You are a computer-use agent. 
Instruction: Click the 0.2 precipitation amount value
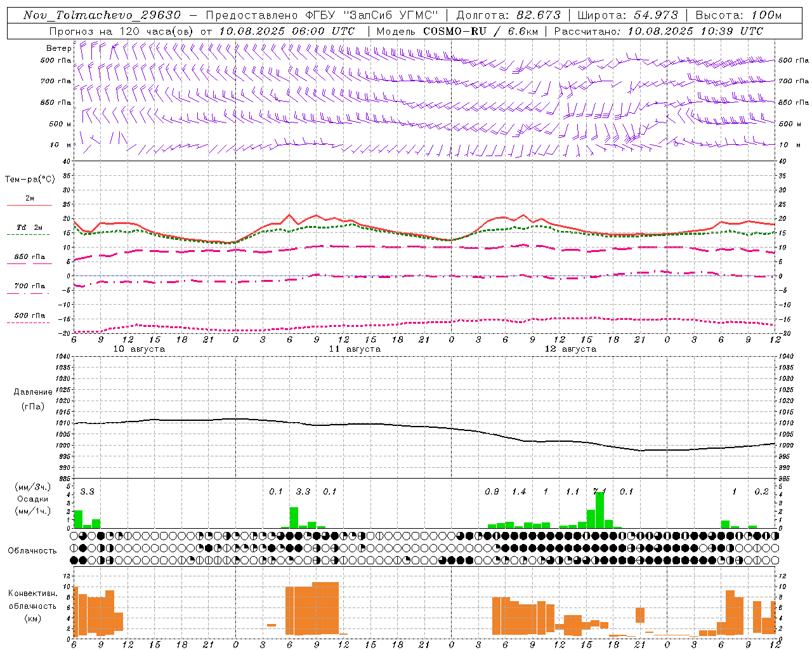point(762,491)
